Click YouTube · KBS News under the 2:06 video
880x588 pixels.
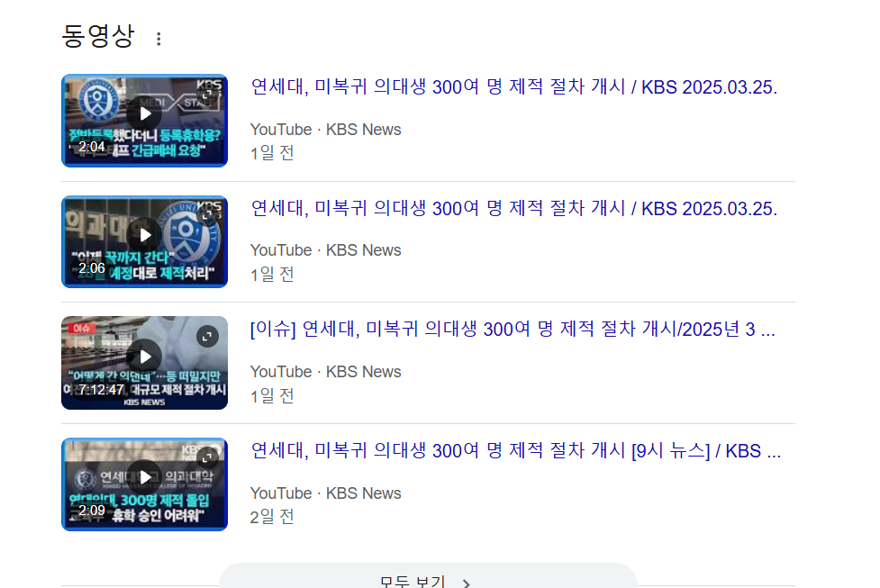(325, 250)
